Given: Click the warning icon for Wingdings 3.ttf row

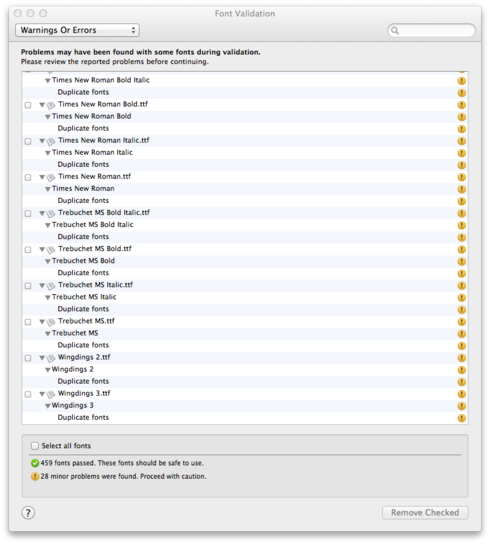Looking at the screenshot, I should pyautogui.click(x=461, y=394).
